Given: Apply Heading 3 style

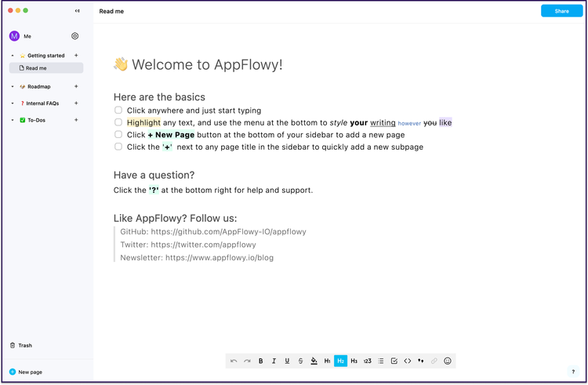Looking at the screenshot, I should 354,361.
